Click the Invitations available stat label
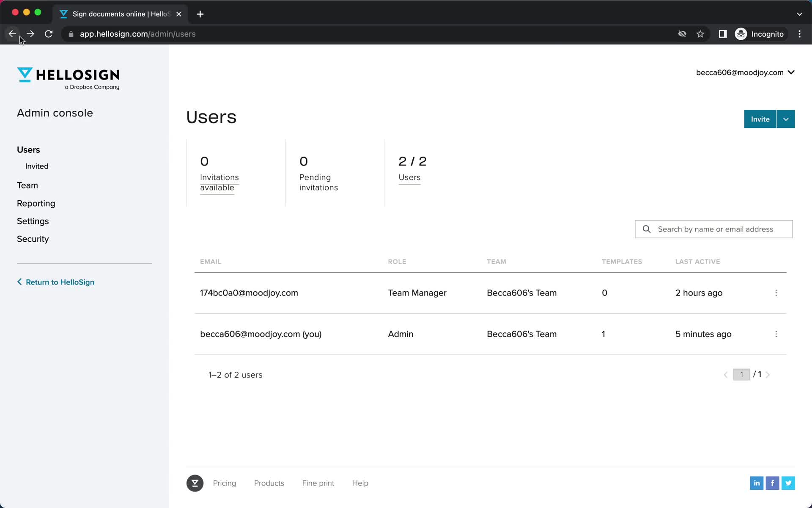 point(219,182)
